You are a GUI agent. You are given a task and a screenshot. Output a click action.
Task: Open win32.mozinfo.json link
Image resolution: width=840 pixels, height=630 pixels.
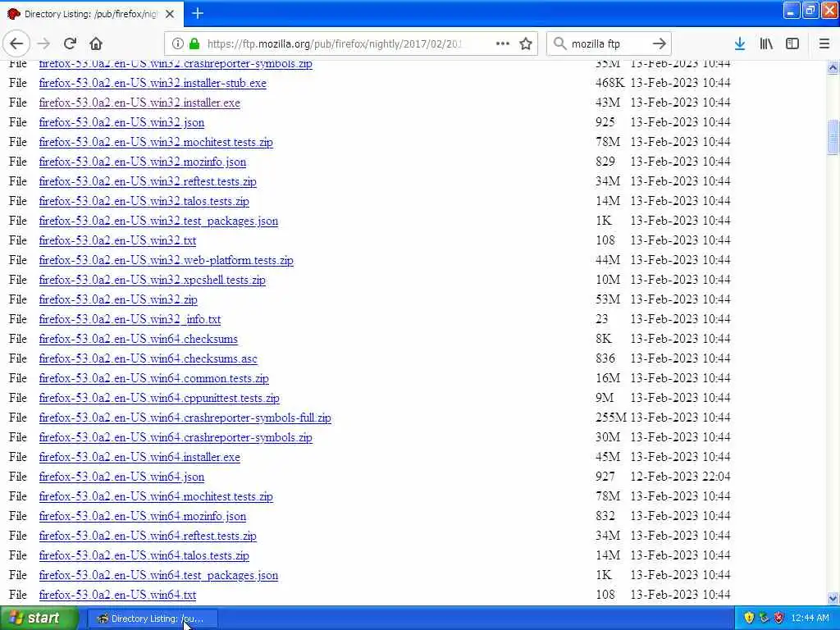143,162
